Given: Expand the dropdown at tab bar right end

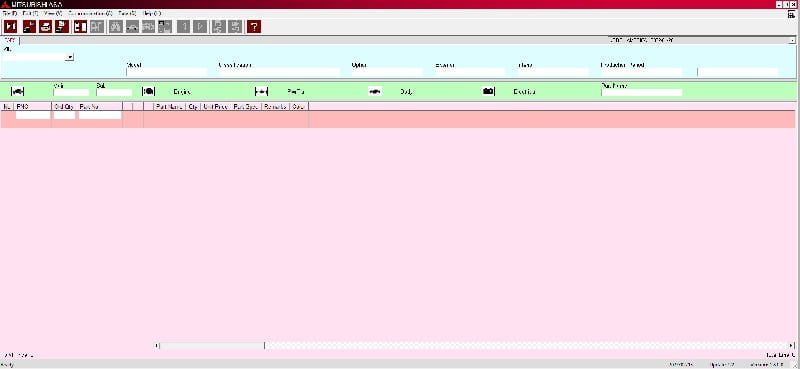Looking at the screenshot, I should (x=792, y=40).
